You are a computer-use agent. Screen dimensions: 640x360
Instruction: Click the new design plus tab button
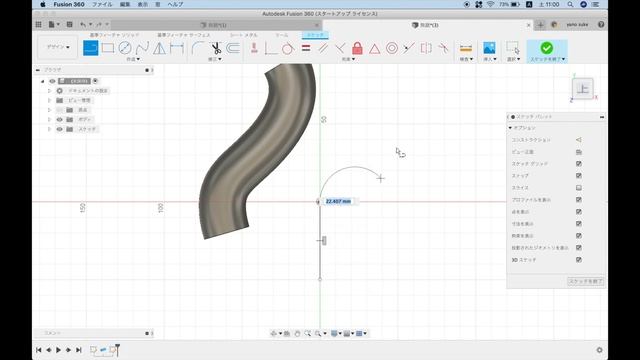[x=540, y=25]
